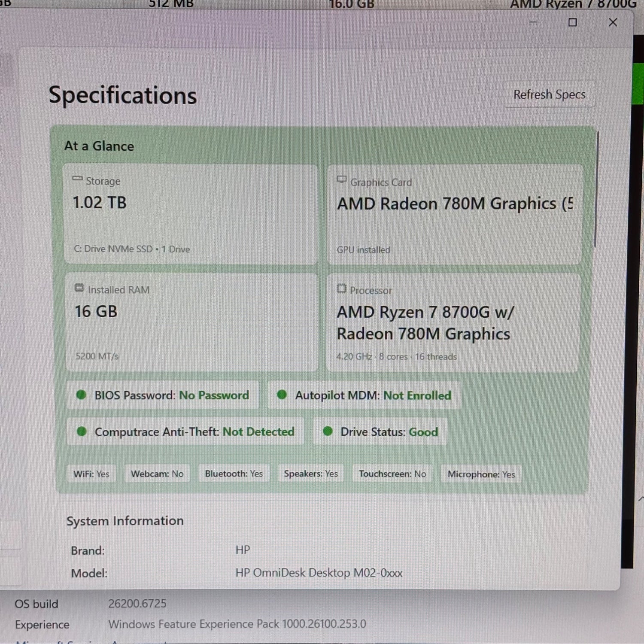Click the Storage drive icon
This screenshot has height=644, width=644.
tap(77, 179)
